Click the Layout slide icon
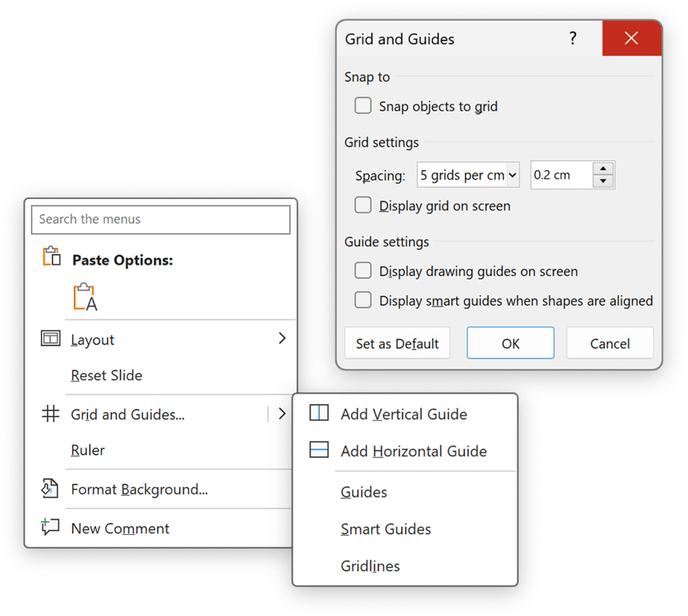The height and width of the screenshot is (616, 688). click(51, 338)
